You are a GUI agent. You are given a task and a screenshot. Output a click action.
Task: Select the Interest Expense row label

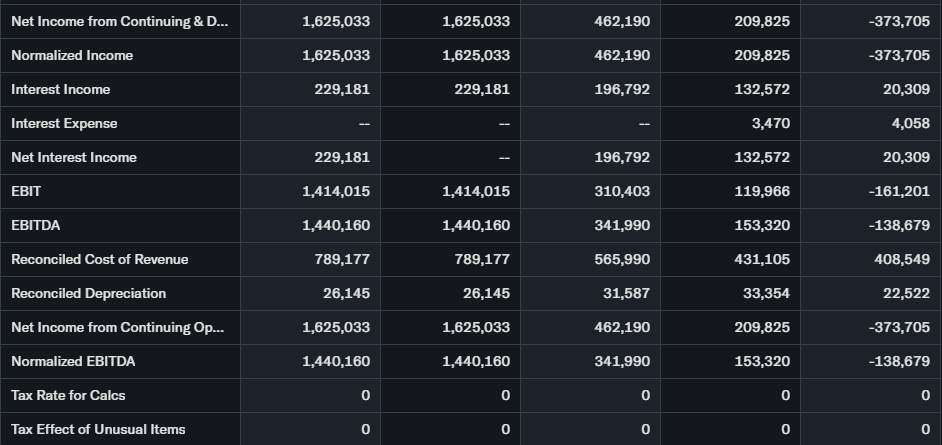pos(64,123)
